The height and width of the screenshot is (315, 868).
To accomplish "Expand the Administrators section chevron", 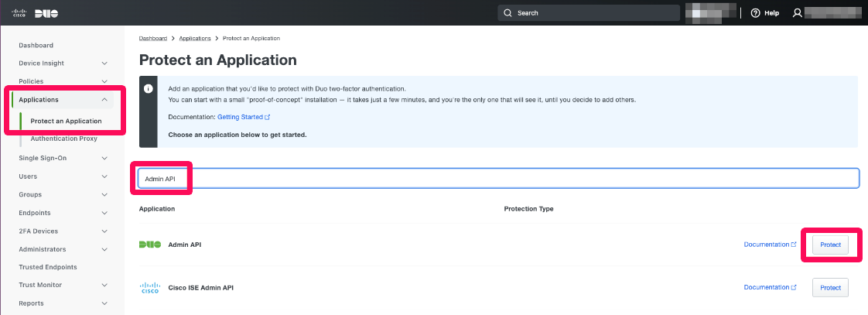I will point(104,250).
